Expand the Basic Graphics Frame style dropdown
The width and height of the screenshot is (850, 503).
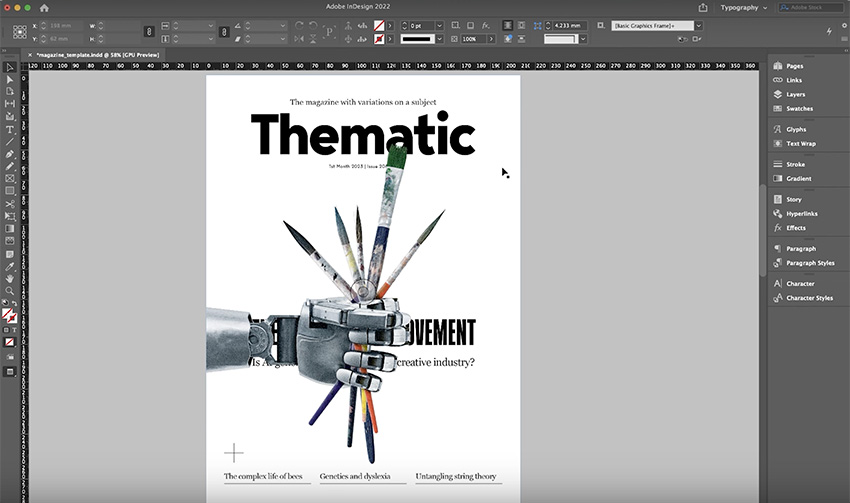click(698, 25)
